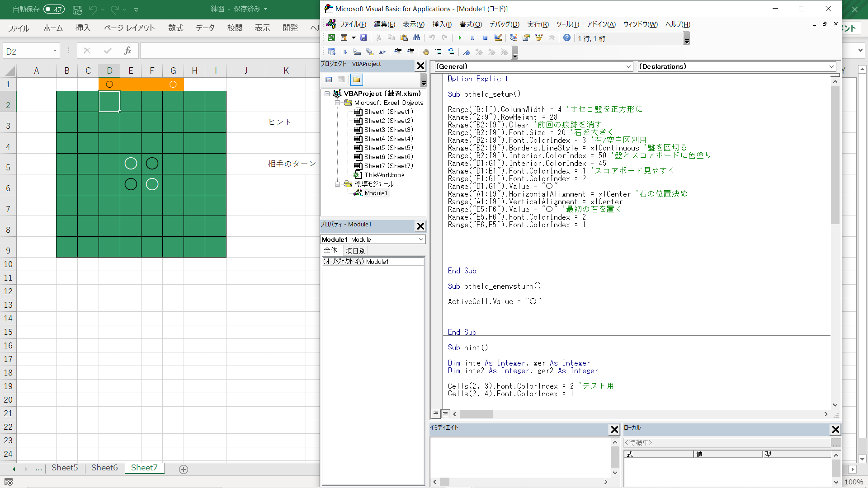Click Toggle Folders button in Project pane

click(x=357, y=80)
